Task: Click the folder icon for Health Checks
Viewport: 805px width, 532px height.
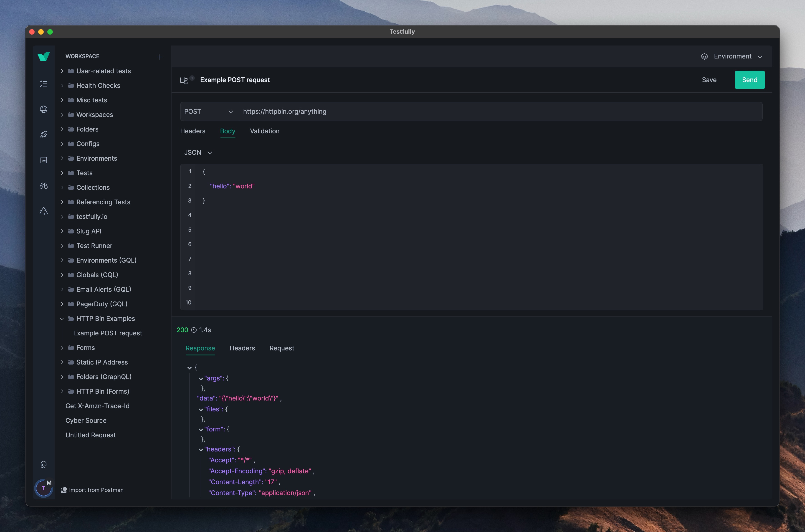Action: pyautogui.click(x=71, y=86)
